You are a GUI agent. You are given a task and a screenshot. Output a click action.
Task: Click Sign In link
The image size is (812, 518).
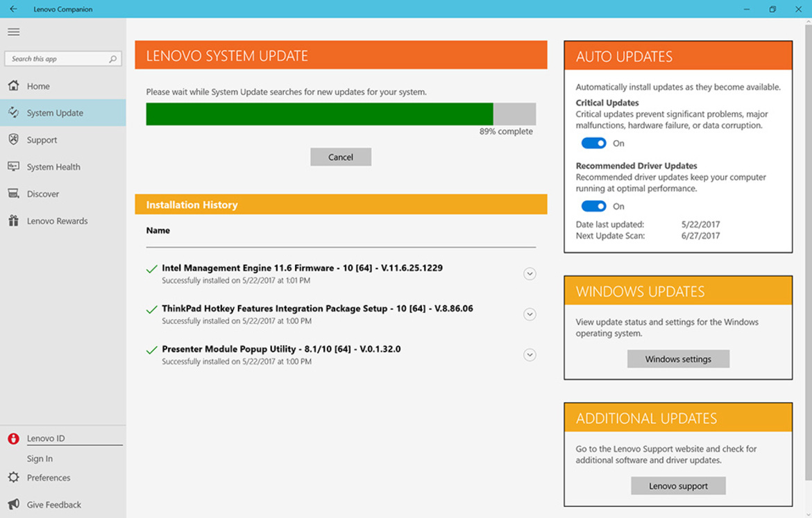[40, 458]
